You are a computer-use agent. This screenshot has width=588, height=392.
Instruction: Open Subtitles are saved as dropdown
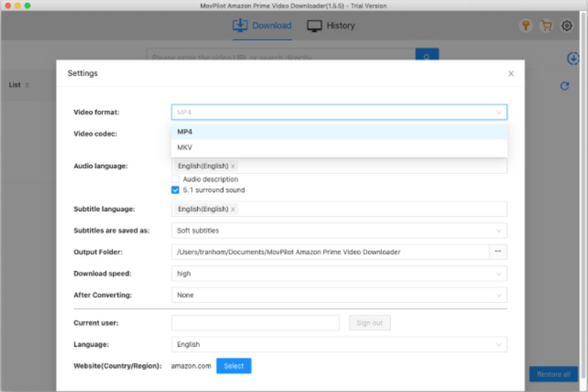(339, 231)
